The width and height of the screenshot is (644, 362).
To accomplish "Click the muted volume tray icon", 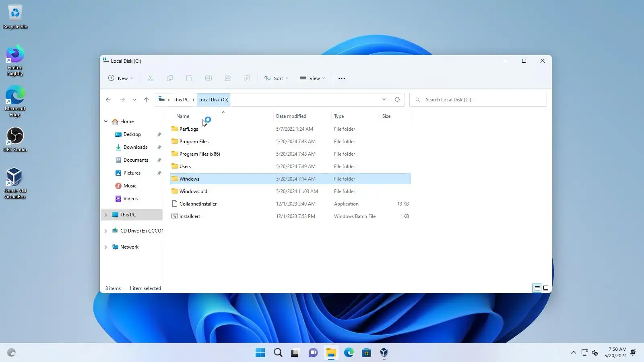I will 595,353.
